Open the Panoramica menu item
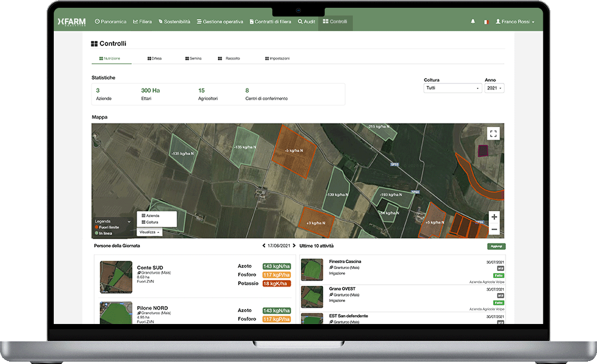The height and width of the screenshot is (364, 597). click(110, 21)
